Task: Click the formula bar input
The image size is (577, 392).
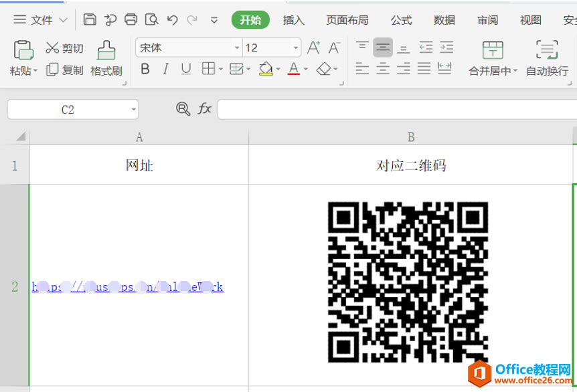Action: [x=397, y=109]
